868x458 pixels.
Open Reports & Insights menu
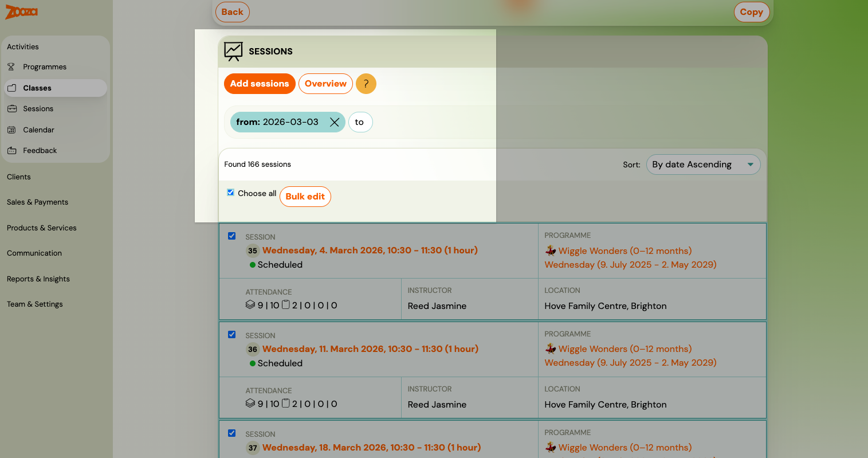38,279
